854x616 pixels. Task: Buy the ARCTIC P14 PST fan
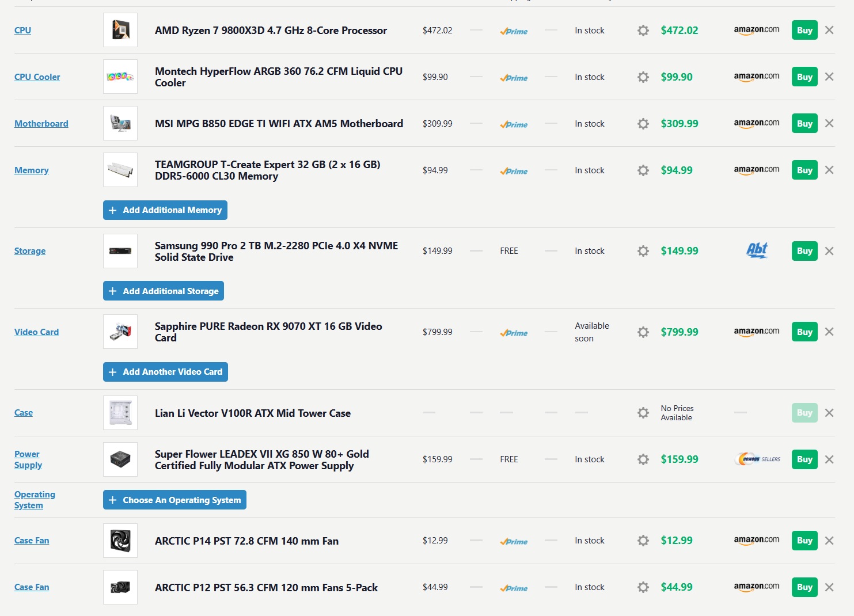pyautogui.click(x=804, y=541)
